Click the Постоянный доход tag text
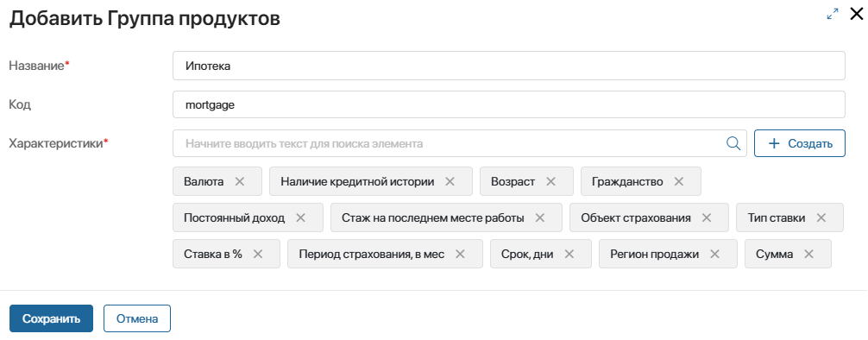 coord(235,217)
